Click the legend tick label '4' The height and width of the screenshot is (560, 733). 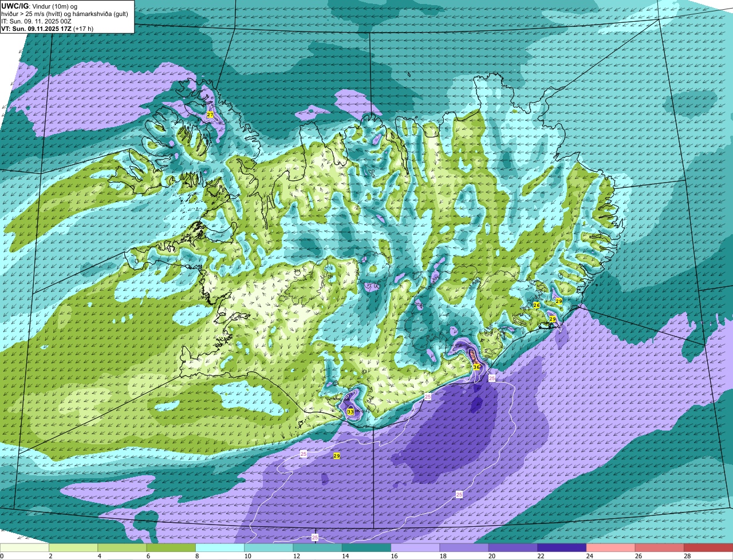click(99, 556)
